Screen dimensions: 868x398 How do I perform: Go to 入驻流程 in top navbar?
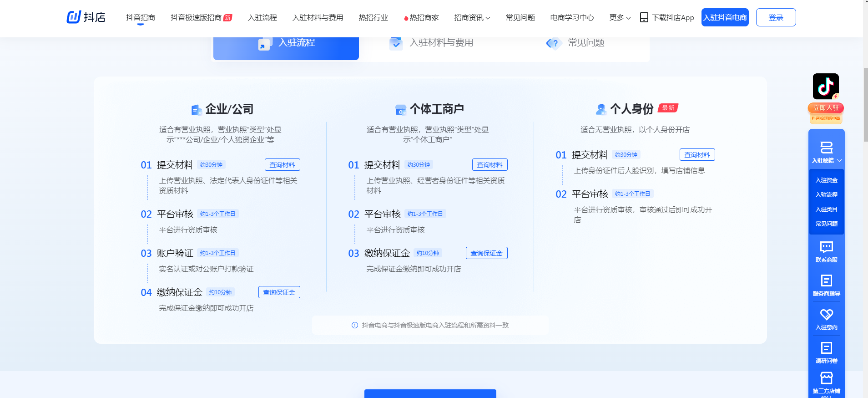pos(262,17)
